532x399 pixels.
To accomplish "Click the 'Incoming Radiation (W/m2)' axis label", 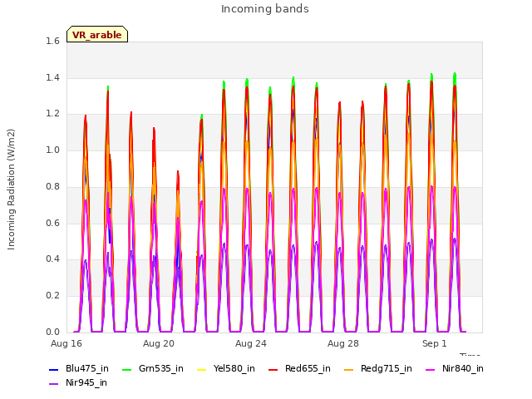I will [x=11, y=190].
